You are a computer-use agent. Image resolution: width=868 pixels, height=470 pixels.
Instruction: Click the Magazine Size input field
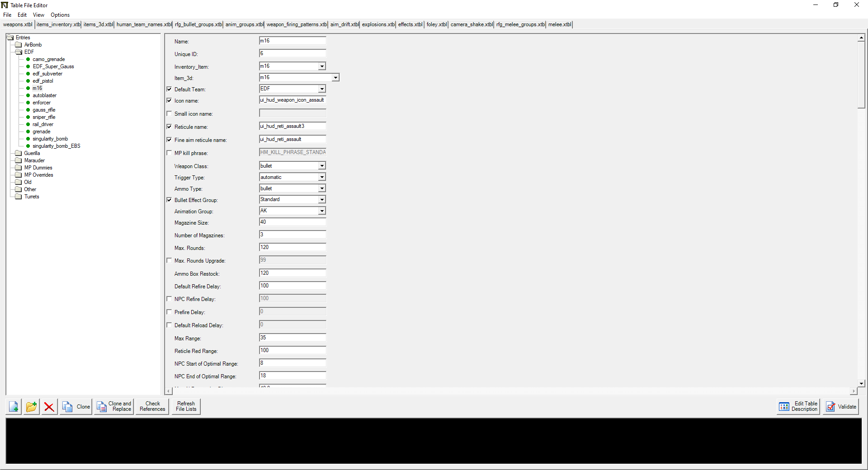(x=292, y=222)
